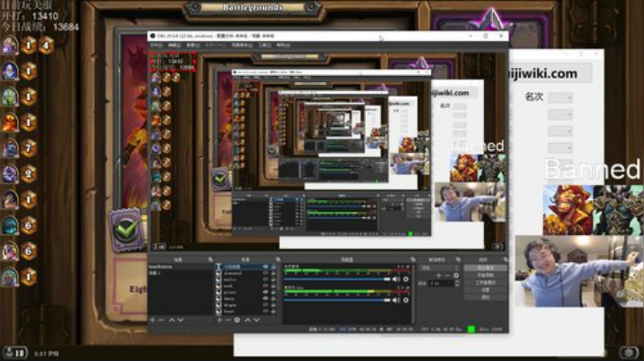The image size is (644, 361).
Task: Open the 编辑 (Edit) menu in OBS
Action: tap(174, 45)
